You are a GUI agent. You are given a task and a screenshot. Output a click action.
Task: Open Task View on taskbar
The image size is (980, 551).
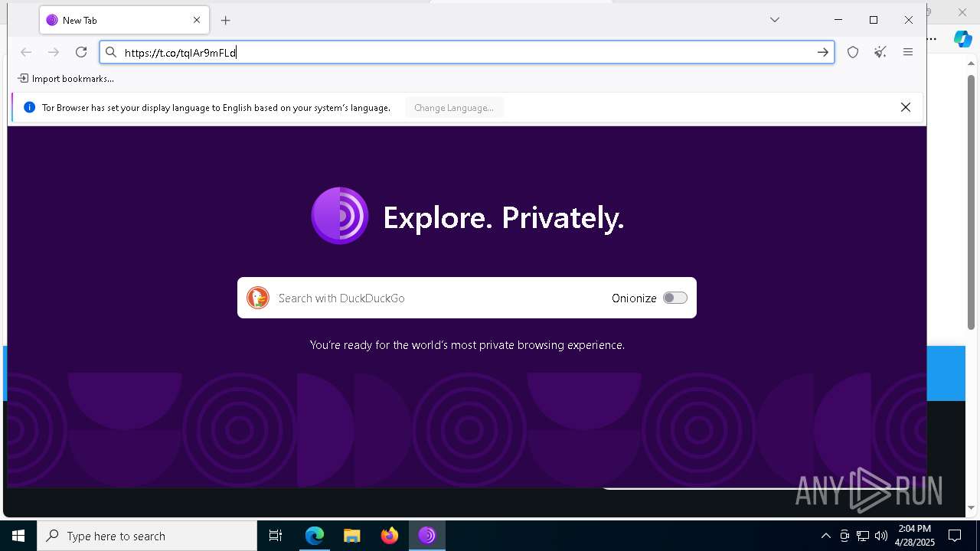pyautogui.click(x=276, y=536)
